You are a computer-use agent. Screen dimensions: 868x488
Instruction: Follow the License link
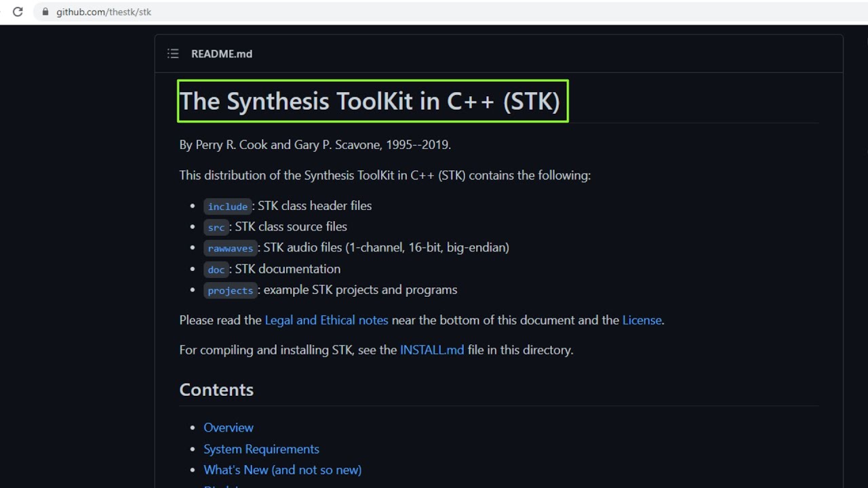coord(642,320)
